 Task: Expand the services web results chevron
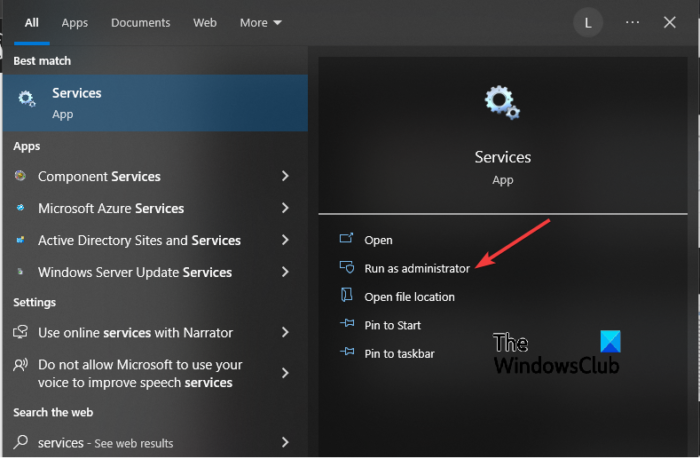pyautogui.click(x=285, y=443)
